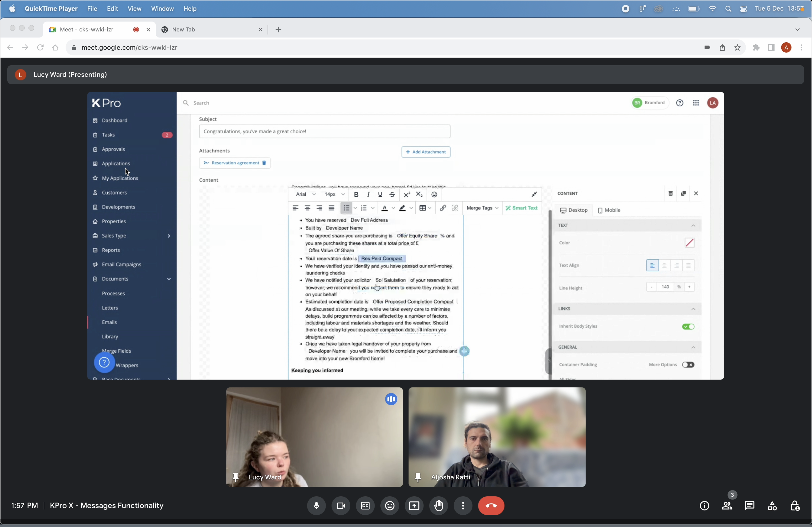This screenshot has width=812, height=527.
Task: Turn off camera in Meet
Action: [x=341, y=505]
